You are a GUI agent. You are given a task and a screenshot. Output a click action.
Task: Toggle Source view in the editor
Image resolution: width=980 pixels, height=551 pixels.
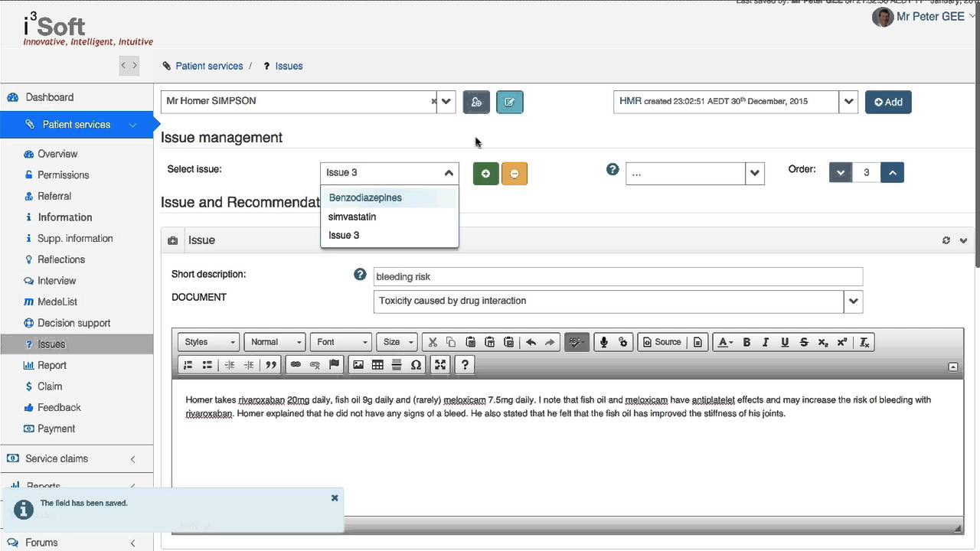pos(662,342)
